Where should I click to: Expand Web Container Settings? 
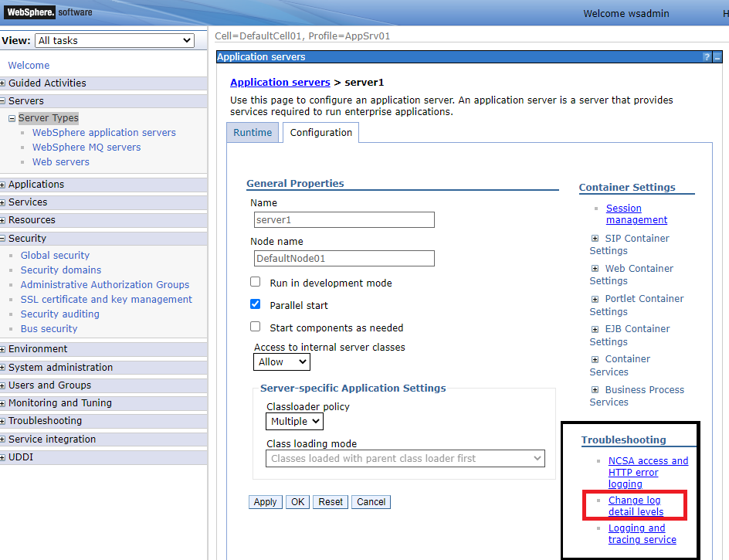point(595,268)
